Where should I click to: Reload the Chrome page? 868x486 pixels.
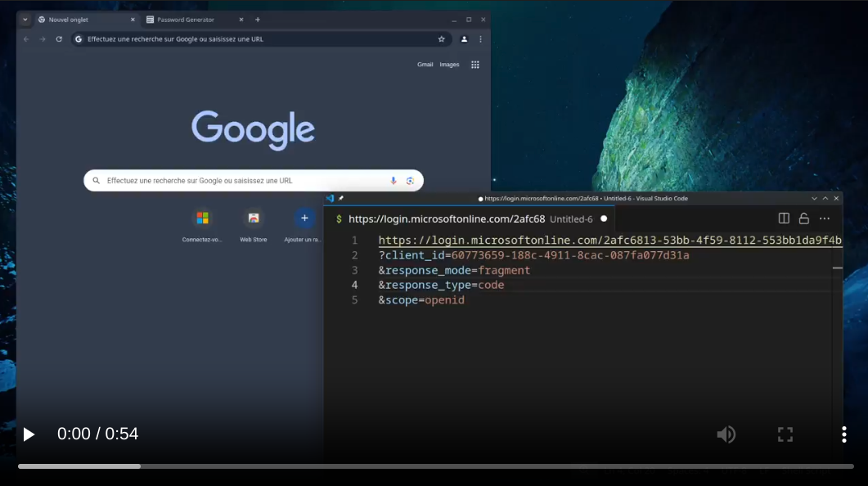coord(59,39)
